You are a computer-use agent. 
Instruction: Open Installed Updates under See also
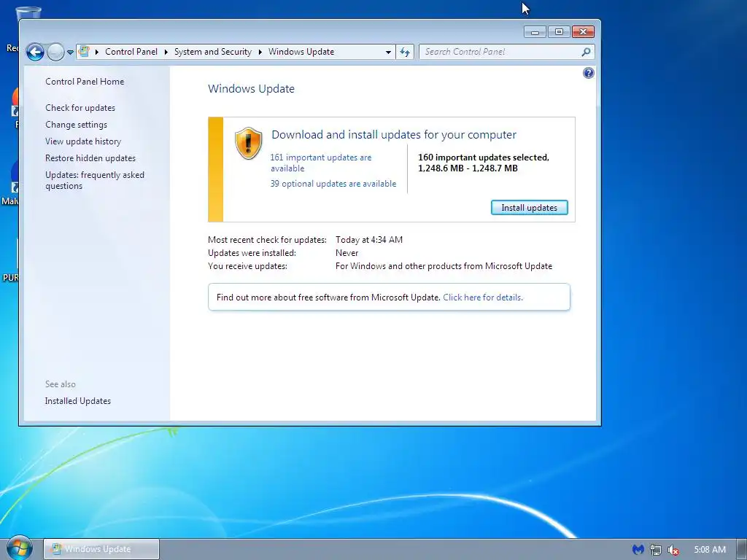77,401
